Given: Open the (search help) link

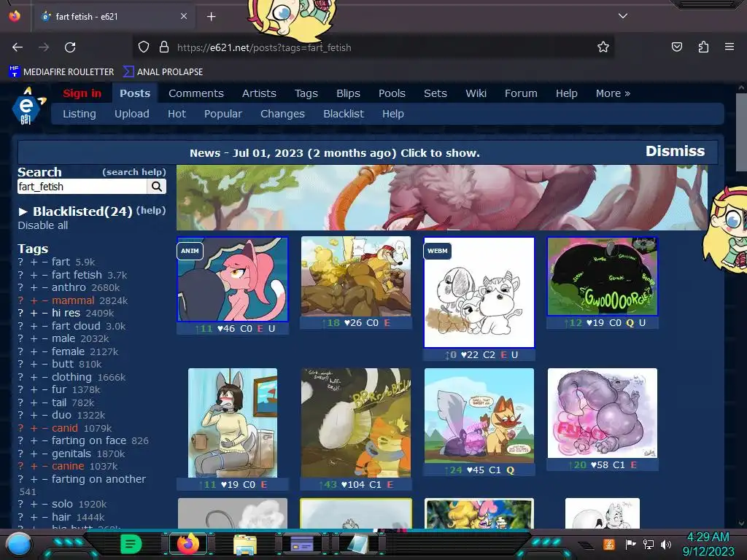Looking at the screenshot, I should pyautogui.click(x=134, y=172).
